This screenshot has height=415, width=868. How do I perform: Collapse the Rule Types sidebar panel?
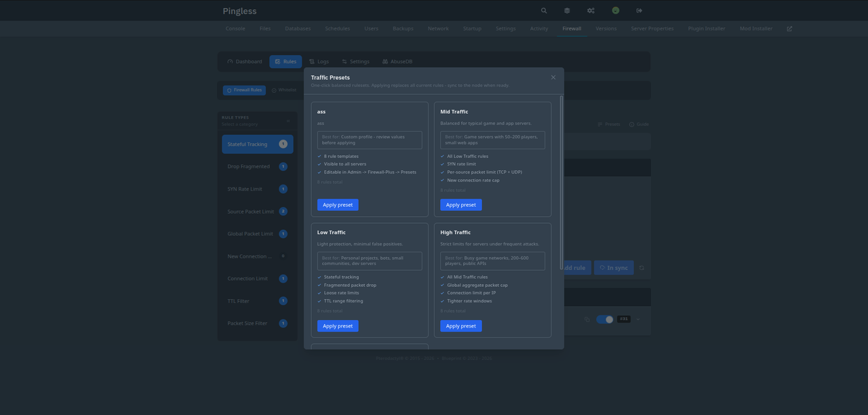coord(288,121)
